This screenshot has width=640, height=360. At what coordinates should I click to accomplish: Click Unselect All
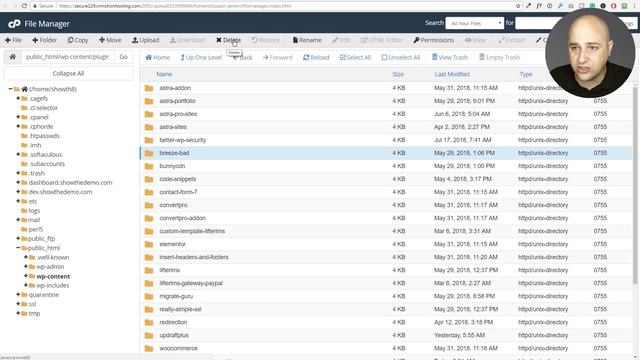400,57
